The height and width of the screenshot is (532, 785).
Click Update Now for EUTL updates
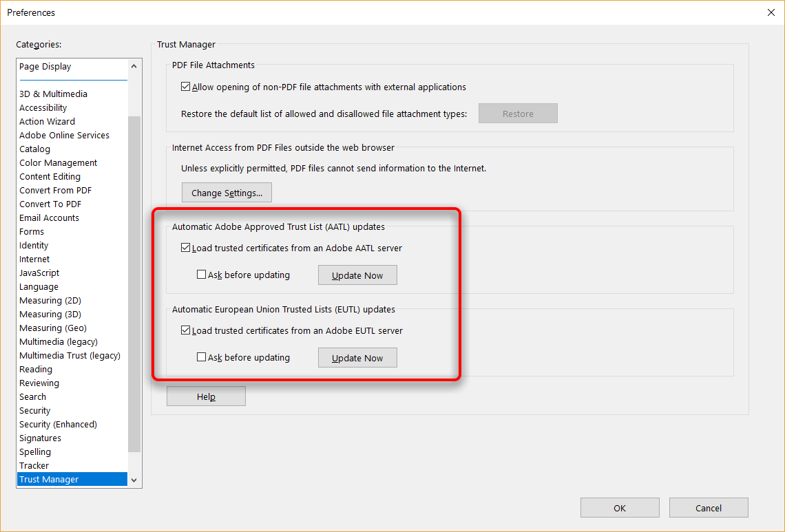(x=357, y=357)
